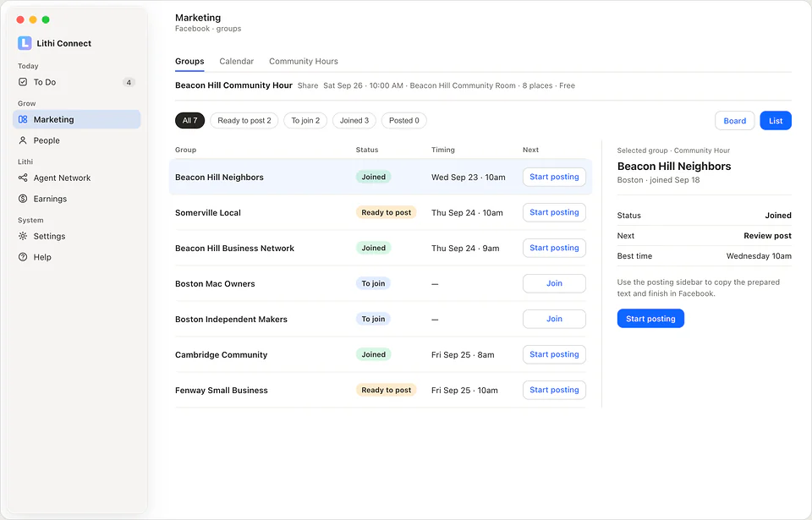Click the Marketing sidebar icon
The width and height of the screenshot is (812, 520).
[23, 119]
